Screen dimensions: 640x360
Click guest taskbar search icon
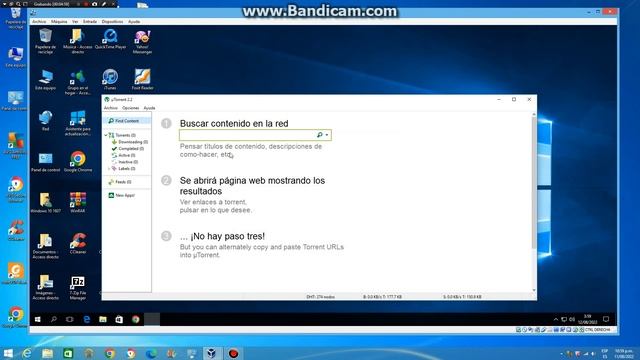53,319
